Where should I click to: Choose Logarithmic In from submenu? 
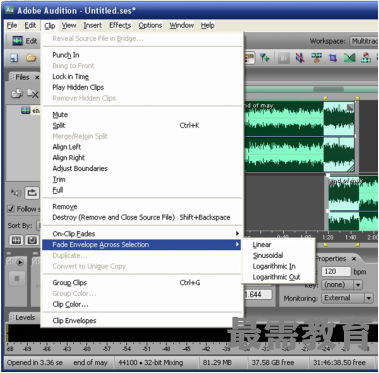pos(274,266)
